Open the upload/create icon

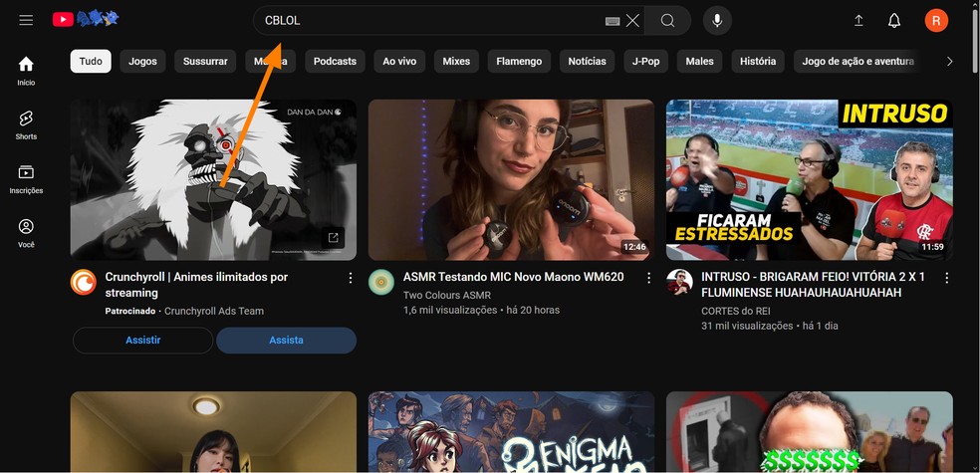[x=858, y=21]
